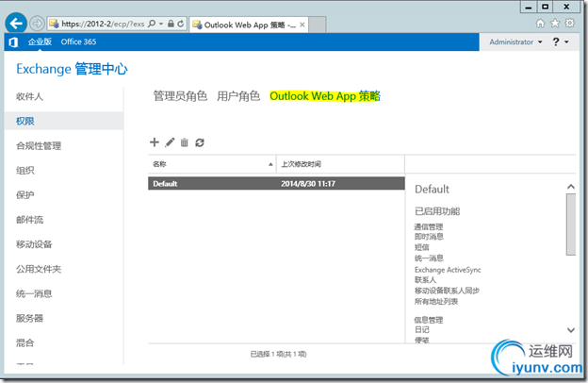Screen dimensions: 588x383
Task: Open 收件人 in the left navigation
Action: [x=29, y=96]
